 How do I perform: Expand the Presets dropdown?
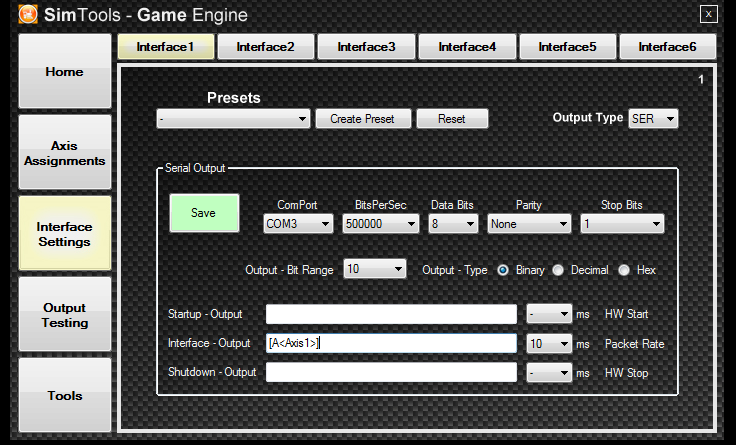click(x=233, y=119)
